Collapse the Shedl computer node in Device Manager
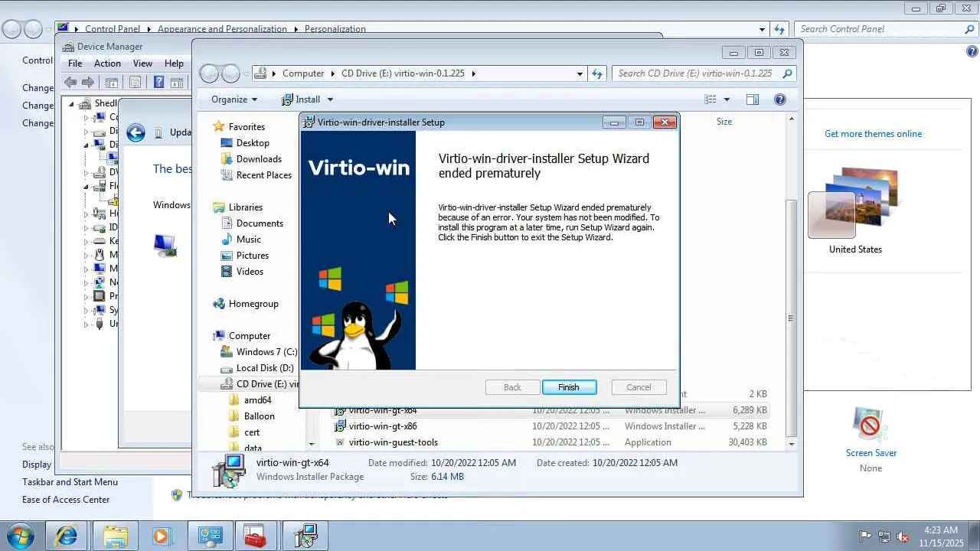 click(x=72, y=104)
